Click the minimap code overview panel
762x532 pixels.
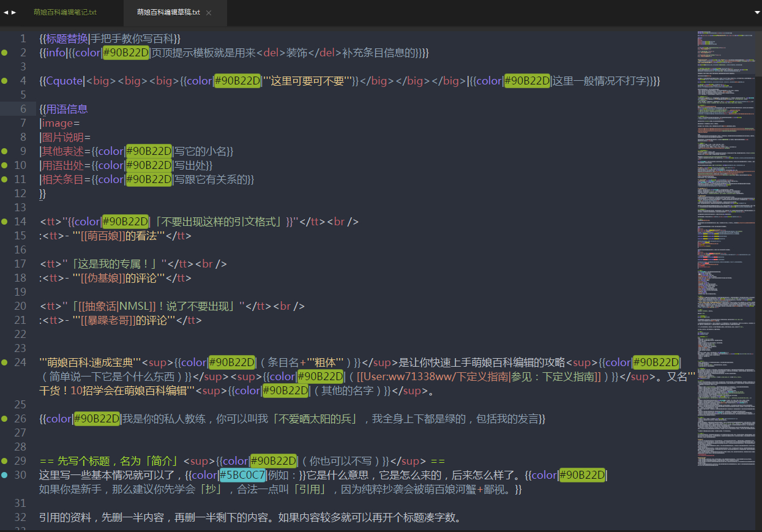725,245
